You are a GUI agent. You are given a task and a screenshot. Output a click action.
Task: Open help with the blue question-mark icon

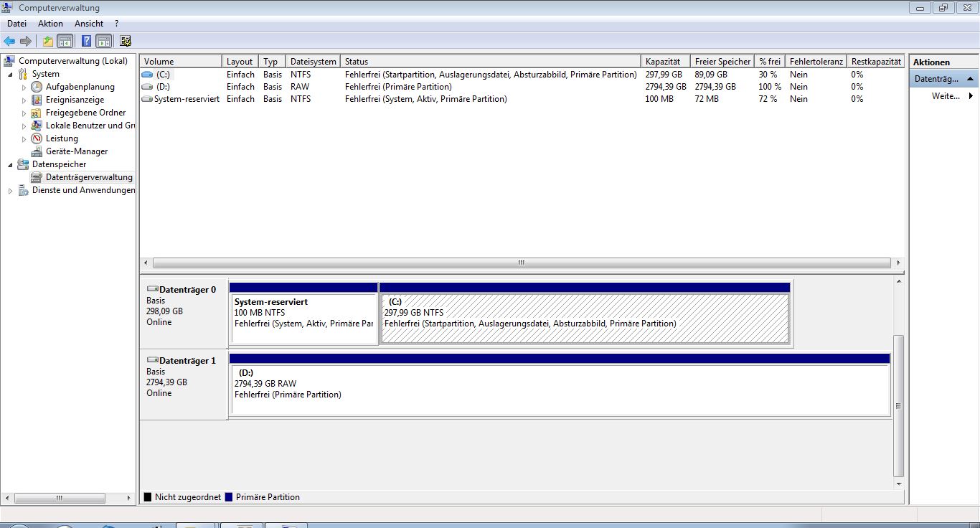click(x=86, y=41)
